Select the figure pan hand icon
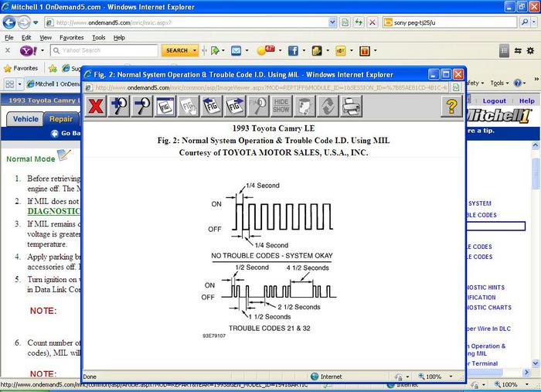 (189, 106)
